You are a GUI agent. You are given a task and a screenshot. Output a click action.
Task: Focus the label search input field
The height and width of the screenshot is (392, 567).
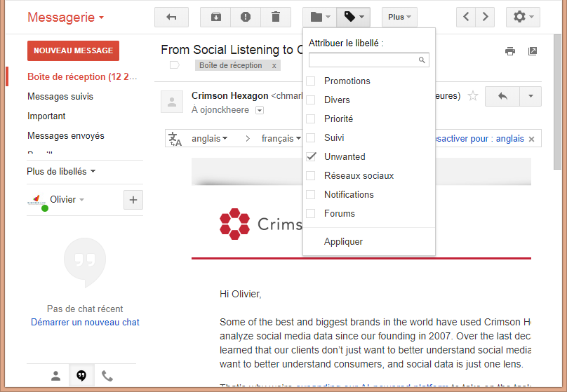point(369,60)
